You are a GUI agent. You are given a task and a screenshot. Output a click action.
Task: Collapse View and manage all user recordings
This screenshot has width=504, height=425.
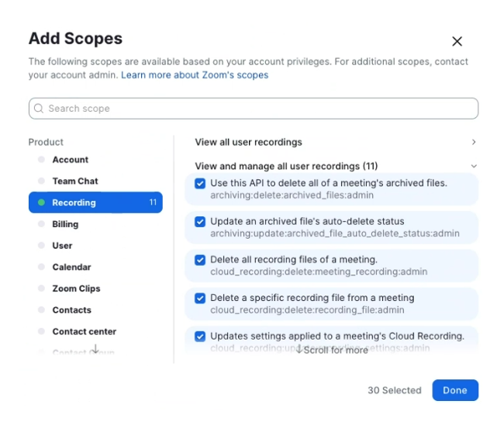474,166
